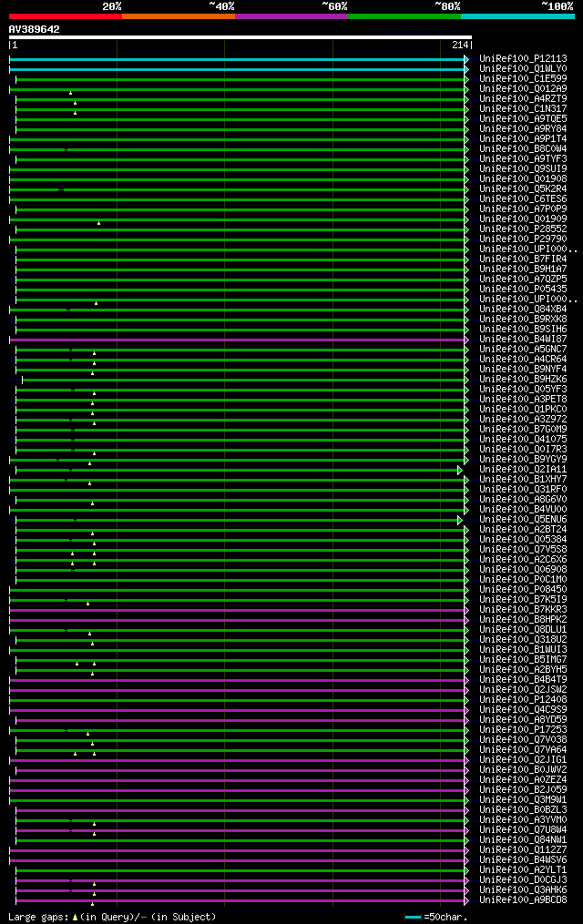Viewport: 583px width, 924px height.
Task: Select the UniRef100_B9SIH6 label
Action: coord(523,330)
